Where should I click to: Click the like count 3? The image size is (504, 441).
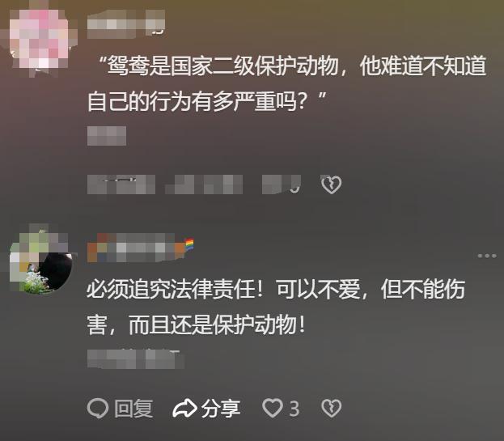(x=294, y=409)
